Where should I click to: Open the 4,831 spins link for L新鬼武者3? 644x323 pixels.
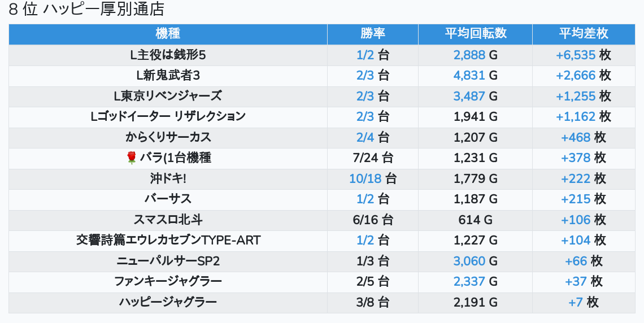tap(469, 75)
